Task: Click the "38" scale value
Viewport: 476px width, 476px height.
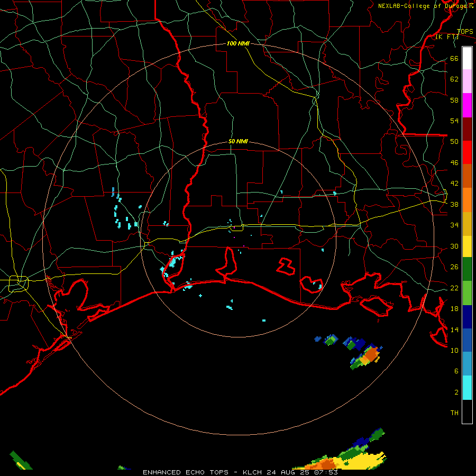Action: pos(454,205)
